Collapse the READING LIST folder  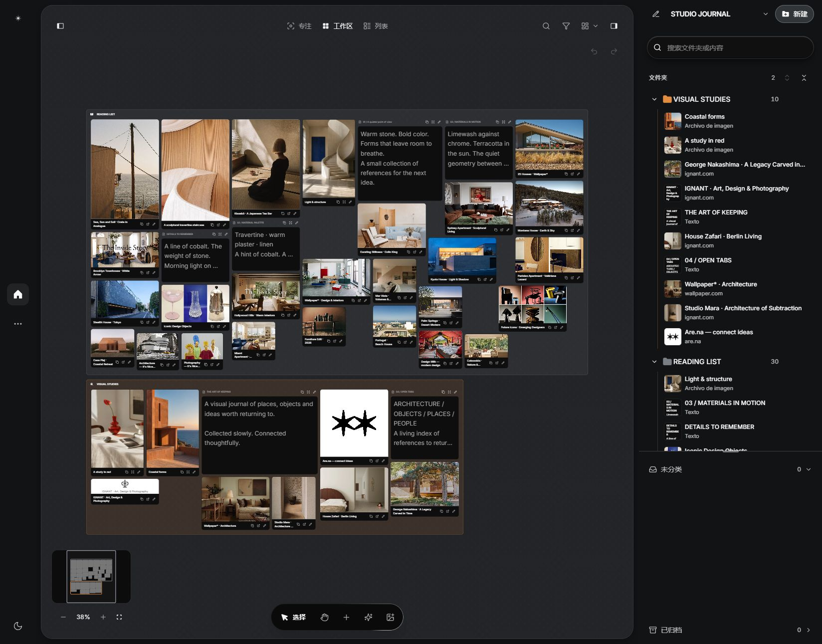click(x=654, y=362)
